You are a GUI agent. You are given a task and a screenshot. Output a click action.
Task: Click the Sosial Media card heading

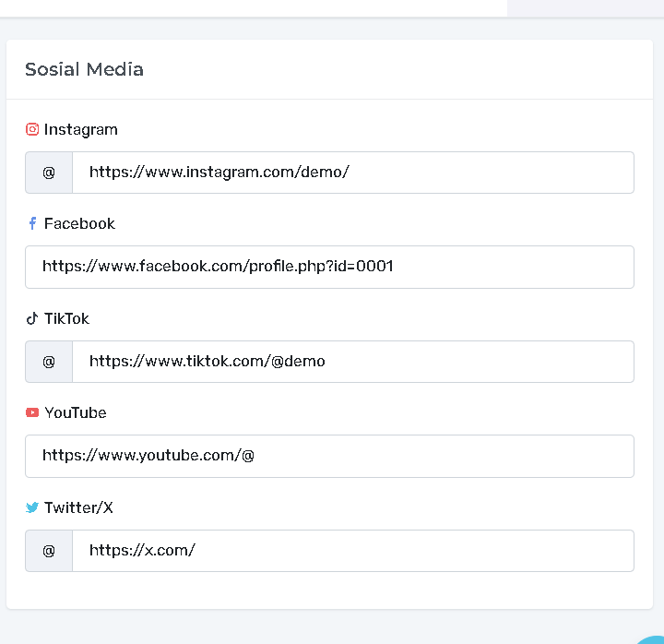[84, 69]
